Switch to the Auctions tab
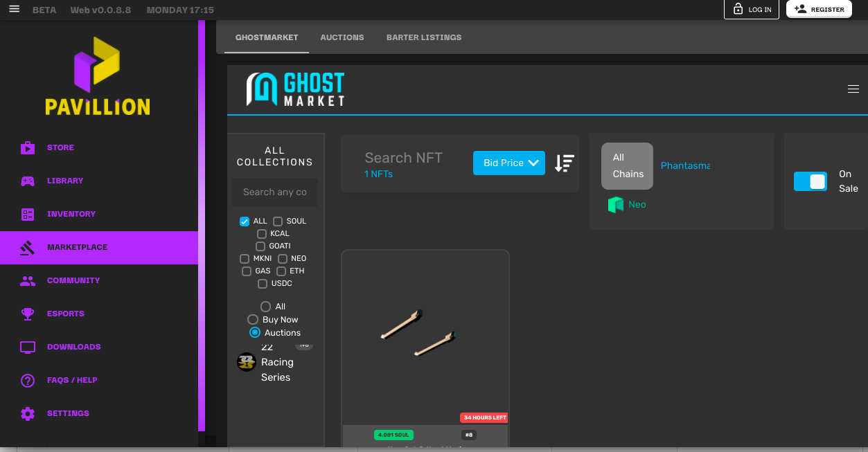 click(342, 37)
